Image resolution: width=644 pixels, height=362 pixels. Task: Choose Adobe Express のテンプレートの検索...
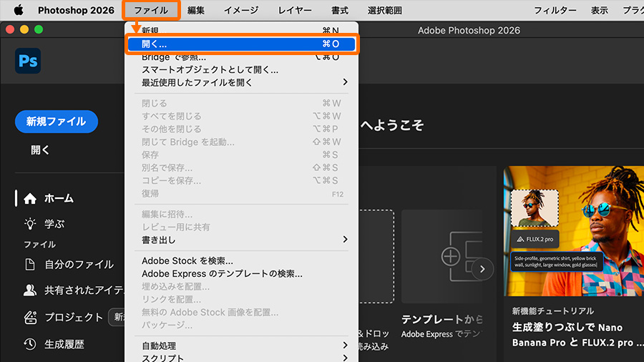242,273
